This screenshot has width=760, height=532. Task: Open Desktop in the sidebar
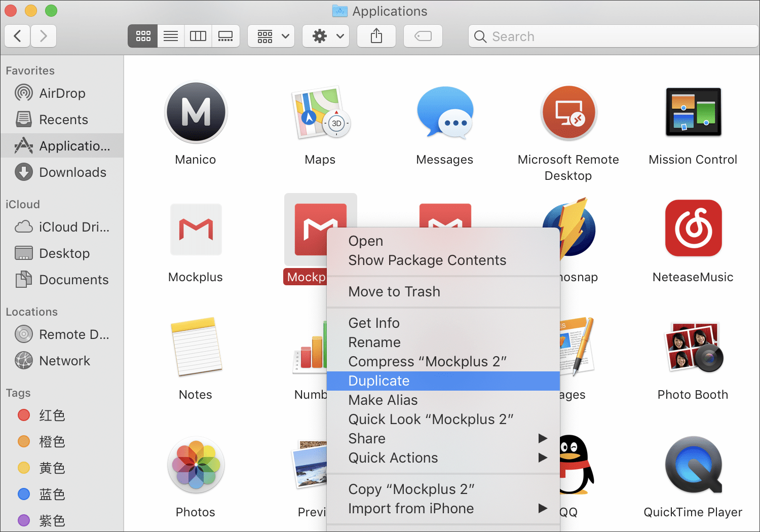[x=62, y=253]
